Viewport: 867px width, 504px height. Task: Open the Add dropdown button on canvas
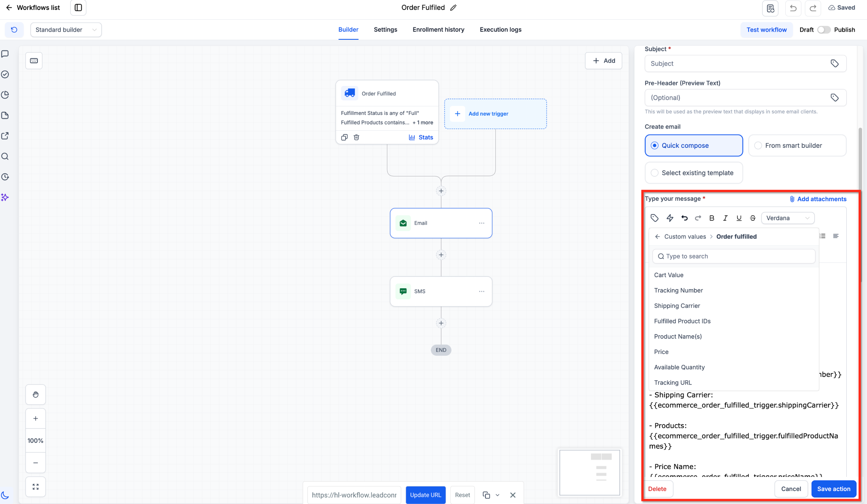click(603, 61)
